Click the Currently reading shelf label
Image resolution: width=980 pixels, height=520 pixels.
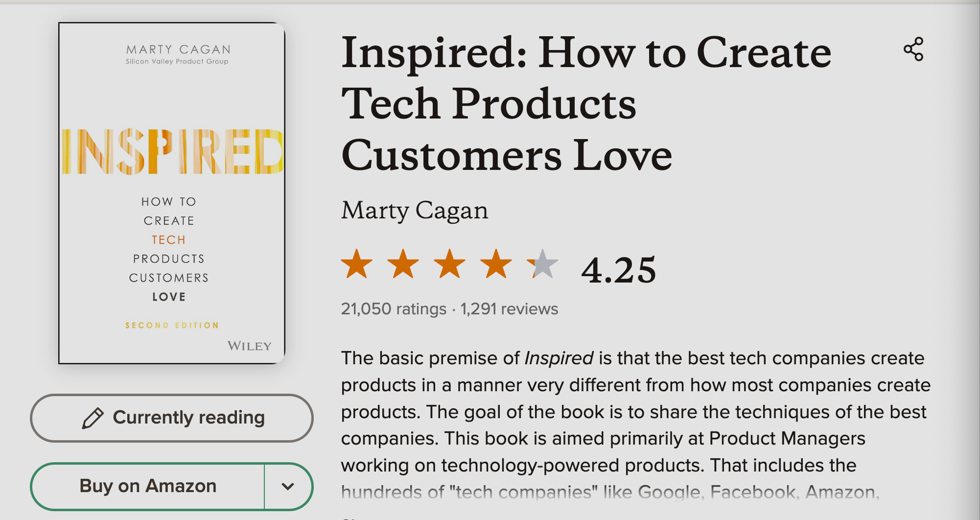(x=188, y=418)
